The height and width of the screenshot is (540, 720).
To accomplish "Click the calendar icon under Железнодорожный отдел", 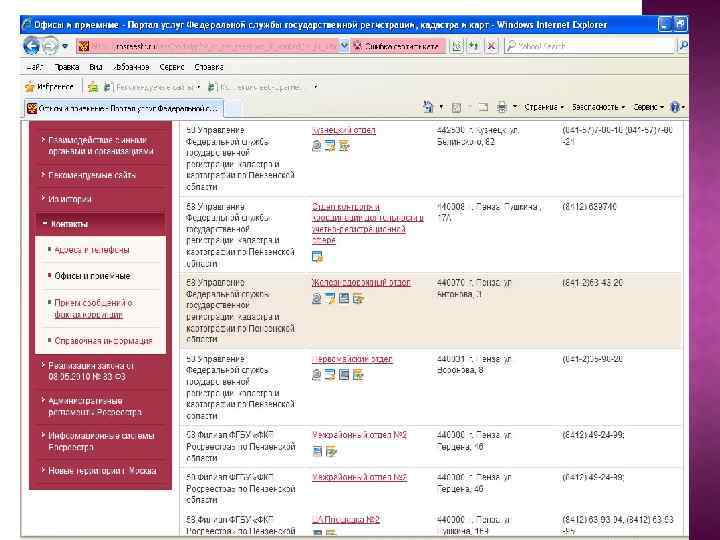I will 330,299.
